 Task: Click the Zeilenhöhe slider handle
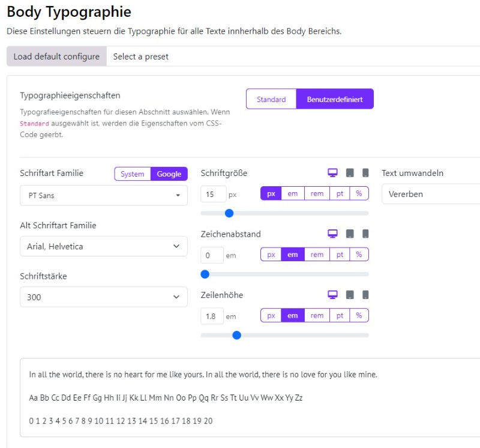tap(236, 335)
